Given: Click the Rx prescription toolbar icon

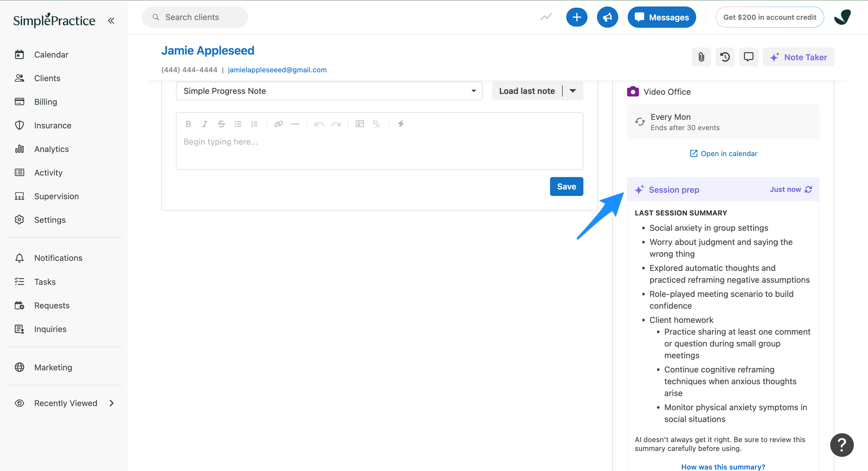Looking at the screenshot, I should click(x=376, y=124).
